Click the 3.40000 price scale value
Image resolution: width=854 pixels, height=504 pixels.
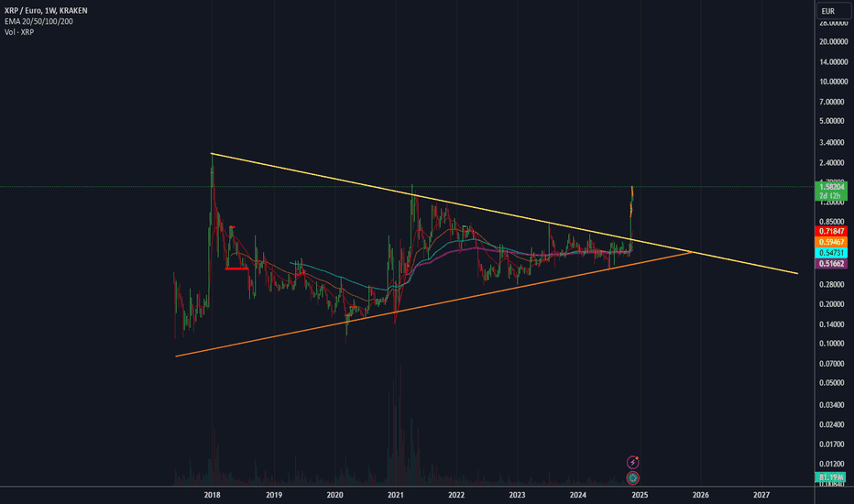point(833,143)
